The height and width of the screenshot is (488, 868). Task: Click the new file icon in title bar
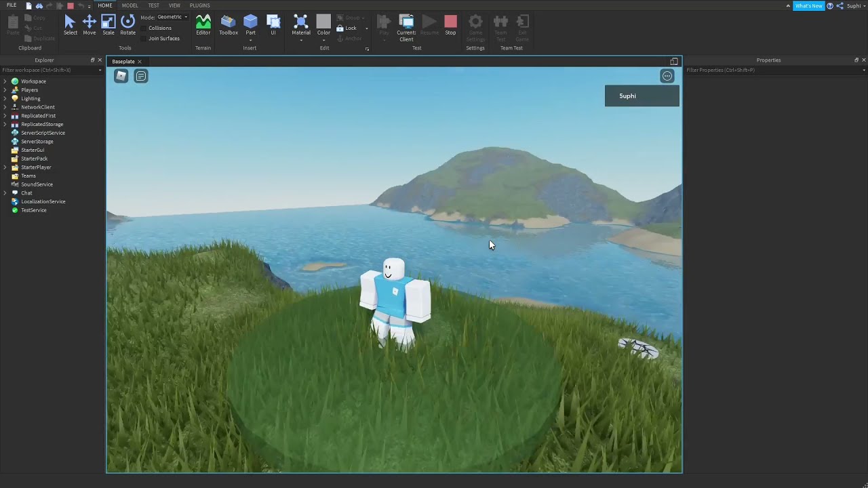click(28, 5)
